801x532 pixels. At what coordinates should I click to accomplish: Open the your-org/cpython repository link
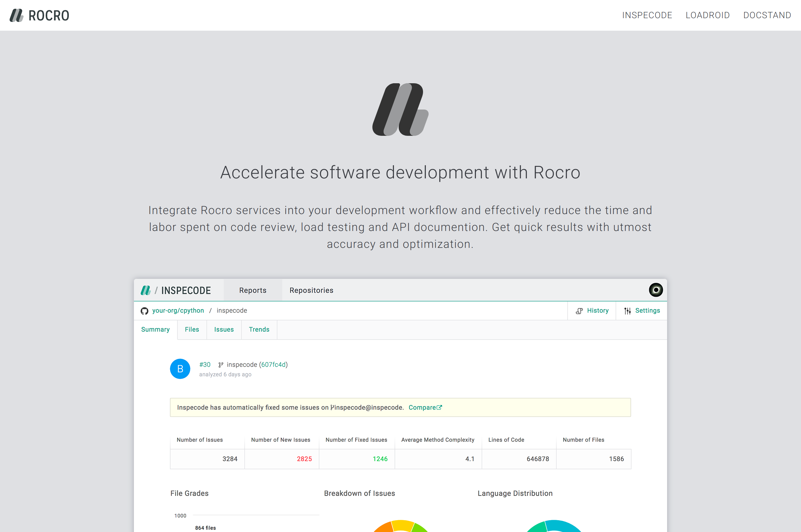pos(178,310)
